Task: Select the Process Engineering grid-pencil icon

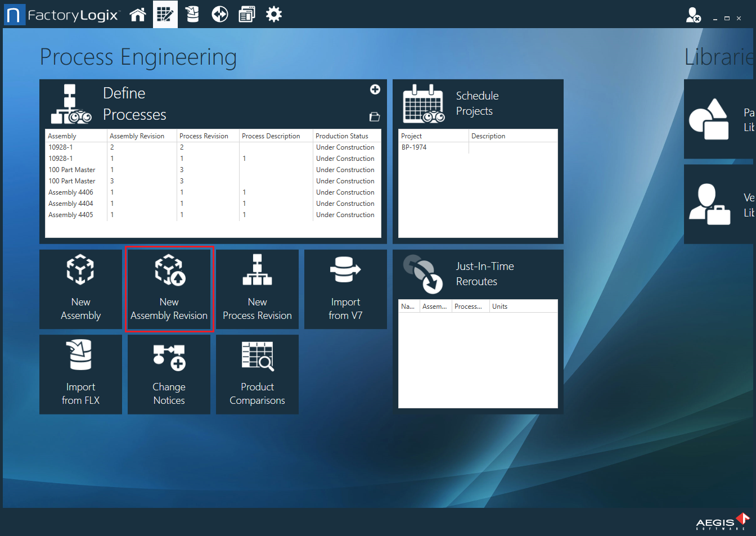Action: (x=165, y=14)
